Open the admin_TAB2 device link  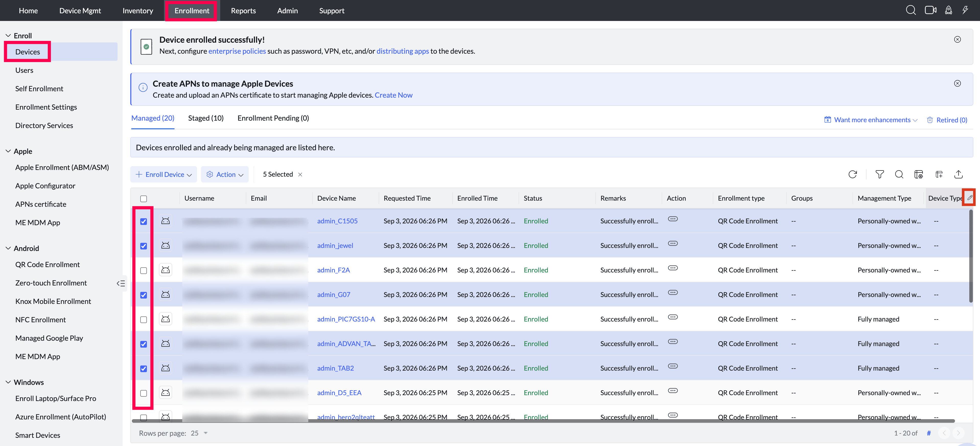click(x=335, y=368)
